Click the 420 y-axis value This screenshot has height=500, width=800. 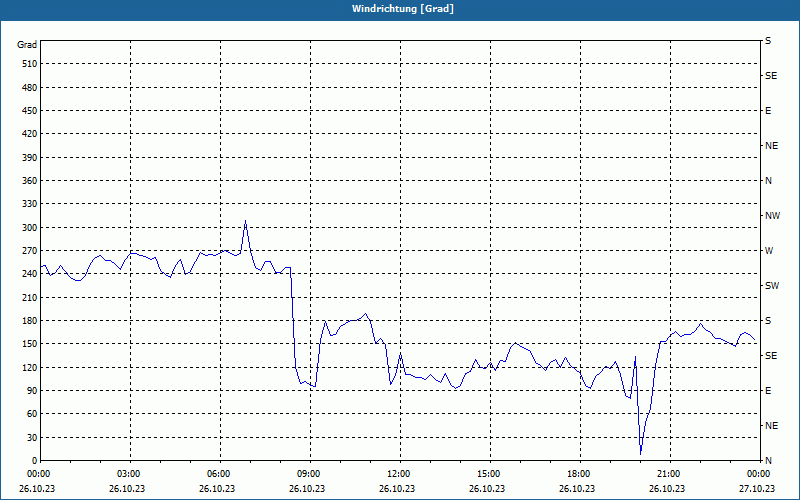30,134
